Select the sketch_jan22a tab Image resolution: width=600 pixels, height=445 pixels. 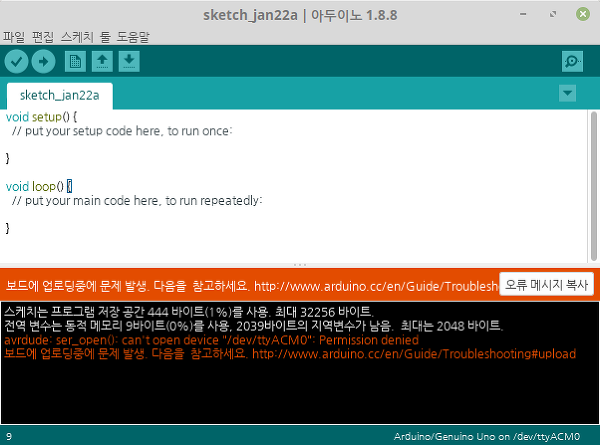[60, 95]
